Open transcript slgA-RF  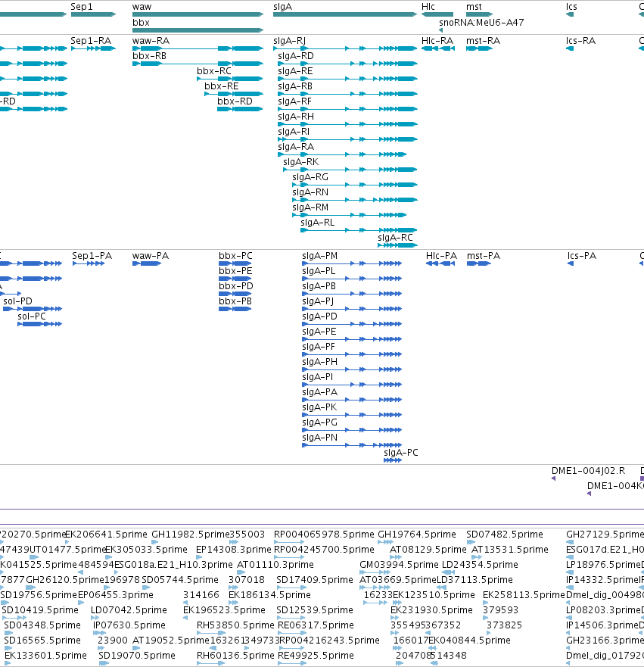347,109
